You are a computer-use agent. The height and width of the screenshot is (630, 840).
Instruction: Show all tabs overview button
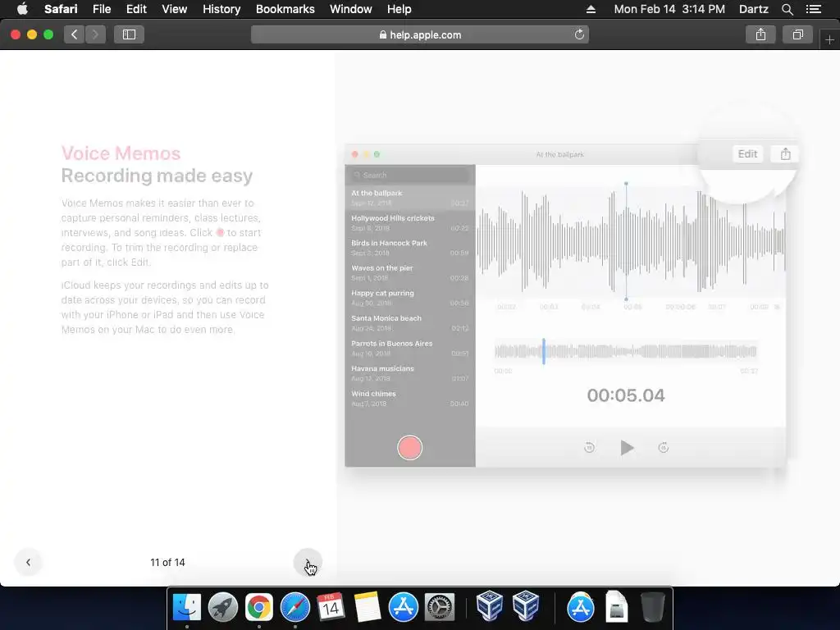[797, 34]
